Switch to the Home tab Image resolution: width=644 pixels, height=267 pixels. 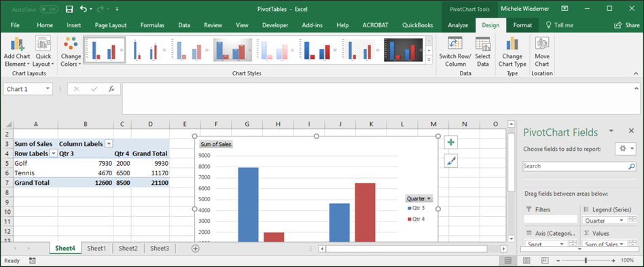coord(45,25)
